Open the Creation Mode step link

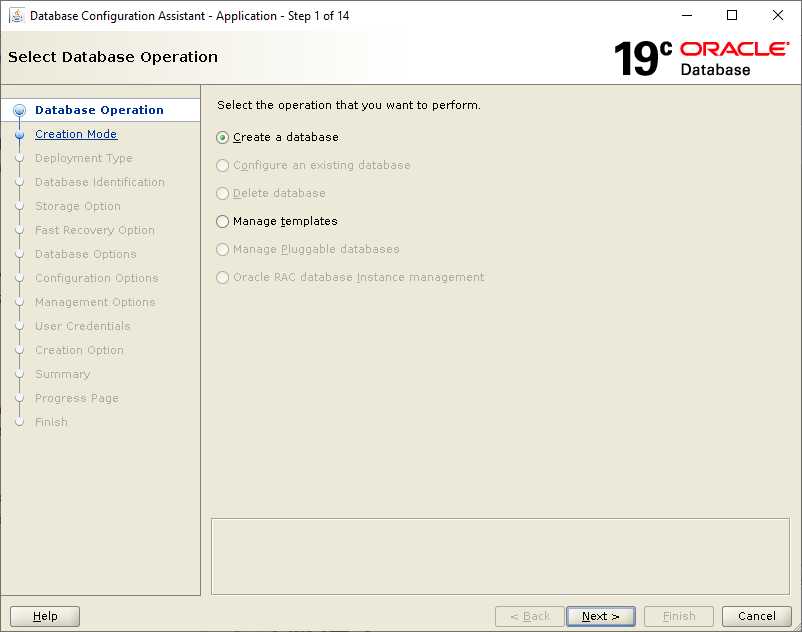pyautogui.click(x=76, y=134)
